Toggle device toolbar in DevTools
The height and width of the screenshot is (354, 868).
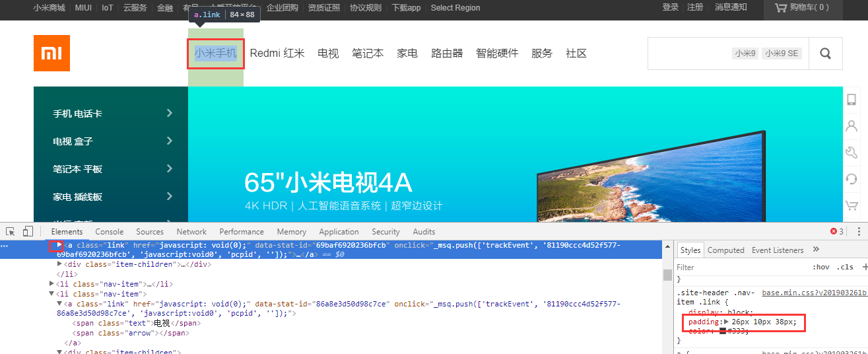pos(28,232)
